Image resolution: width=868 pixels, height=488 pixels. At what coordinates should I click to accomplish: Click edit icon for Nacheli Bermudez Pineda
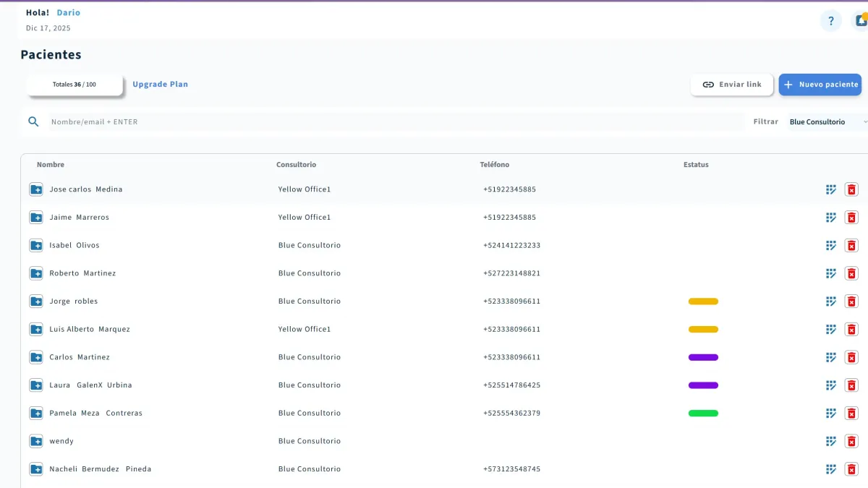point(831,469)
